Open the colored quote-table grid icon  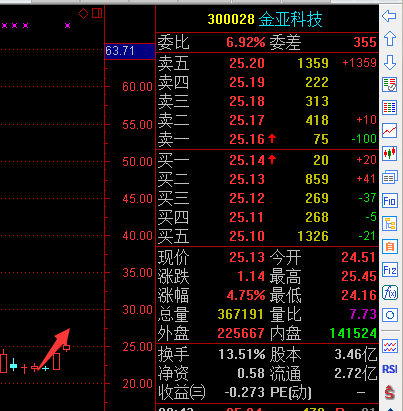click(389, 108)
